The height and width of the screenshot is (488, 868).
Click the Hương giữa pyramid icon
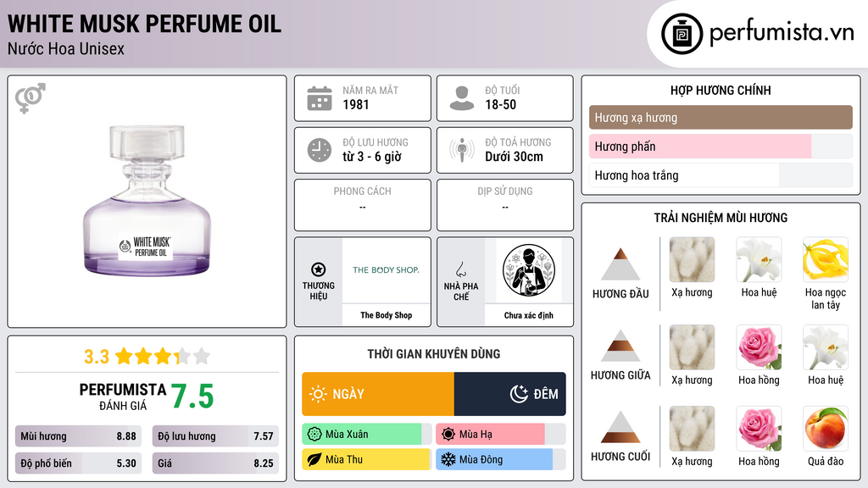click(x=620, y=346)
